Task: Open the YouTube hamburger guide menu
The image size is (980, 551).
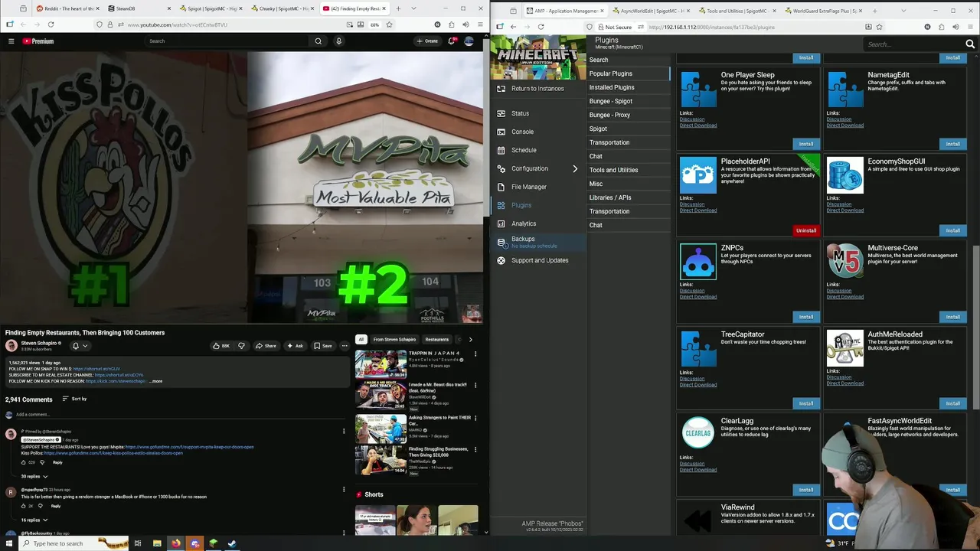Action: point(11,41)
